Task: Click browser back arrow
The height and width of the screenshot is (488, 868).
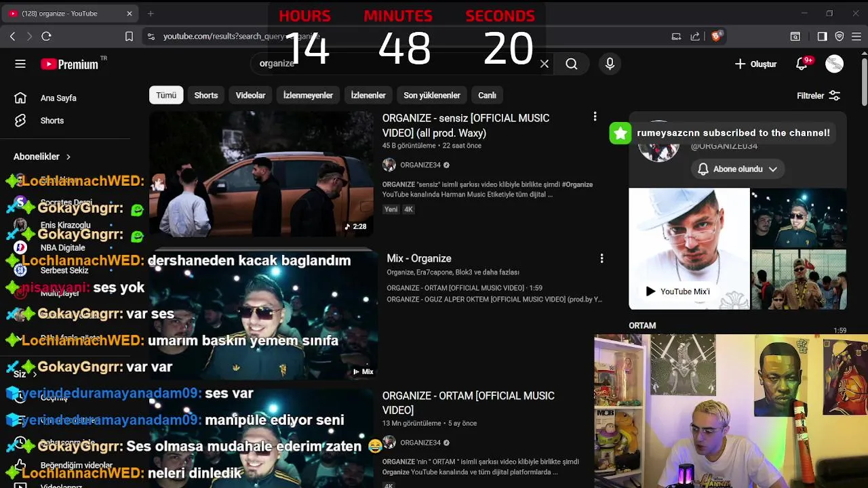Action: pos(12,36)
